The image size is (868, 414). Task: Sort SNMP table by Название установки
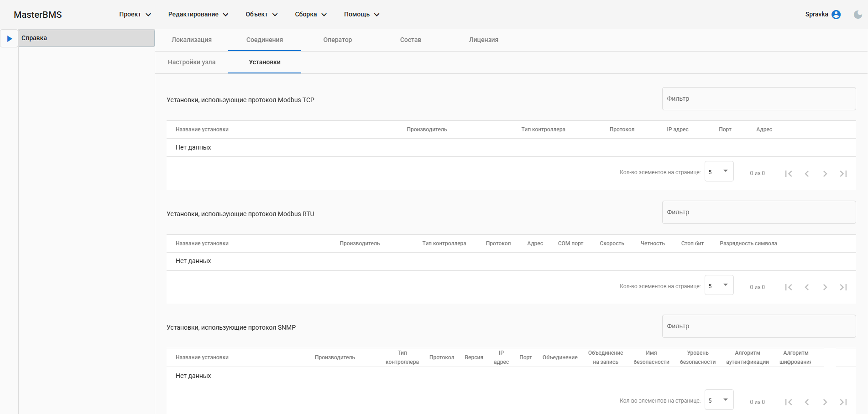[x=202, y=358]
